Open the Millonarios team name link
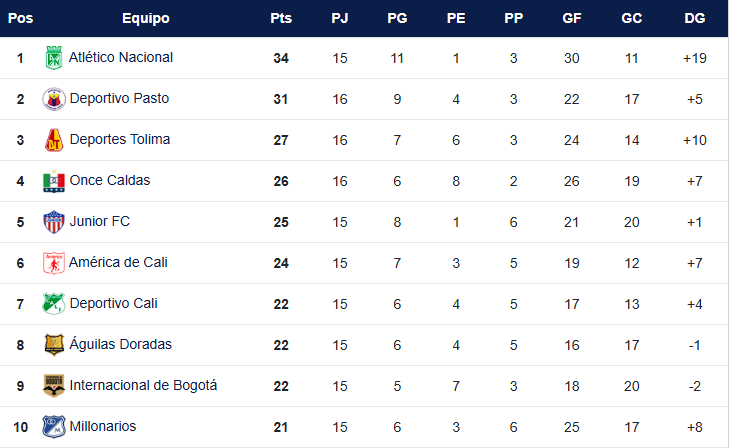 (x=103, y=427)
